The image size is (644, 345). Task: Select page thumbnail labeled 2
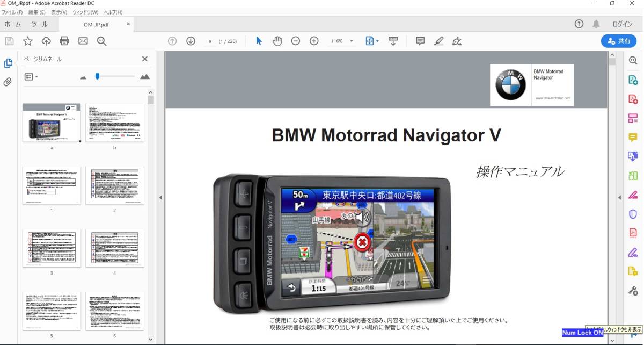[114, 185]
